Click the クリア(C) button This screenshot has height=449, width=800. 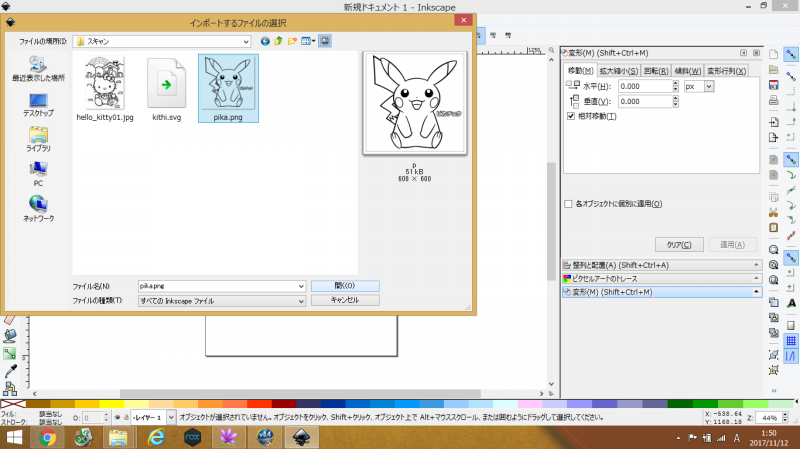(x=679, y=245)
